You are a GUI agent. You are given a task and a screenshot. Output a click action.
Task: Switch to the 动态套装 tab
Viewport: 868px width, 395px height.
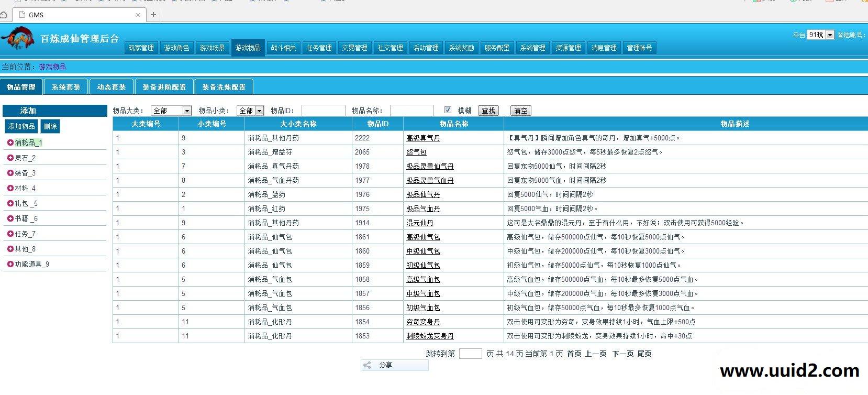click(112, 87)
